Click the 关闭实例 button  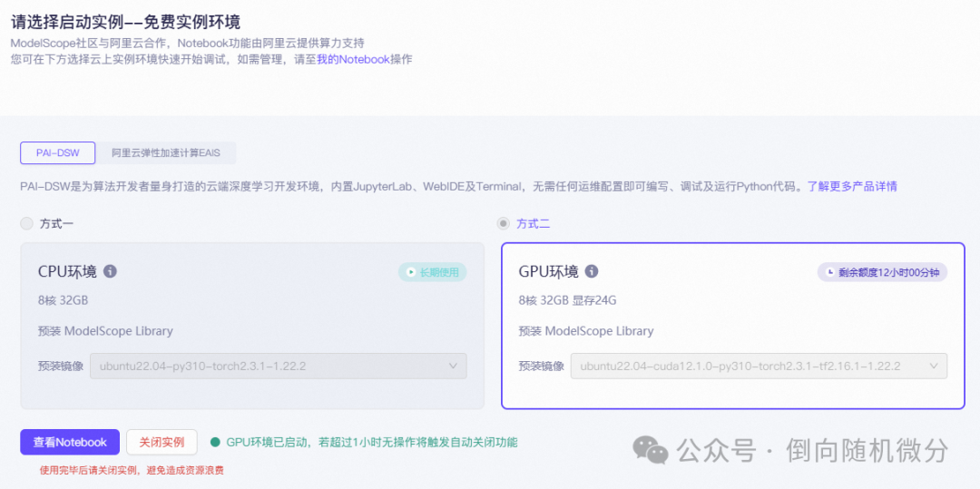[x=162, y=442]
